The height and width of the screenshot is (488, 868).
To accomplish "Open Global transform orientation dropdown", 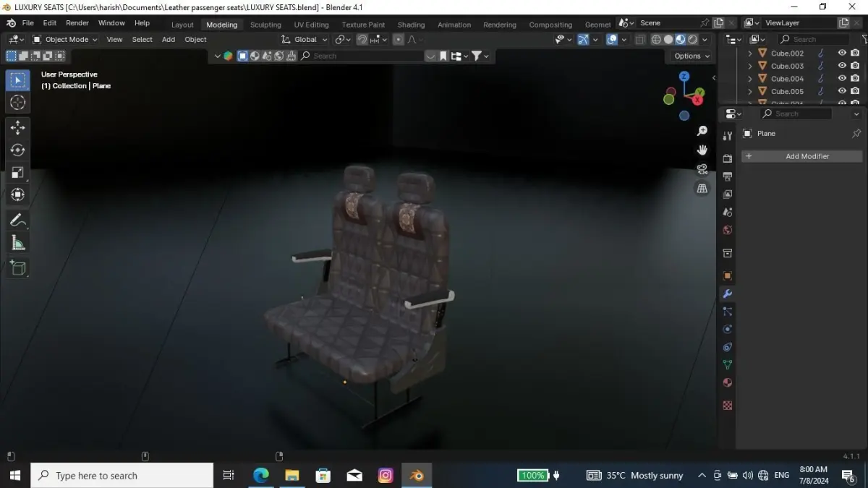I will click(305, 40).
